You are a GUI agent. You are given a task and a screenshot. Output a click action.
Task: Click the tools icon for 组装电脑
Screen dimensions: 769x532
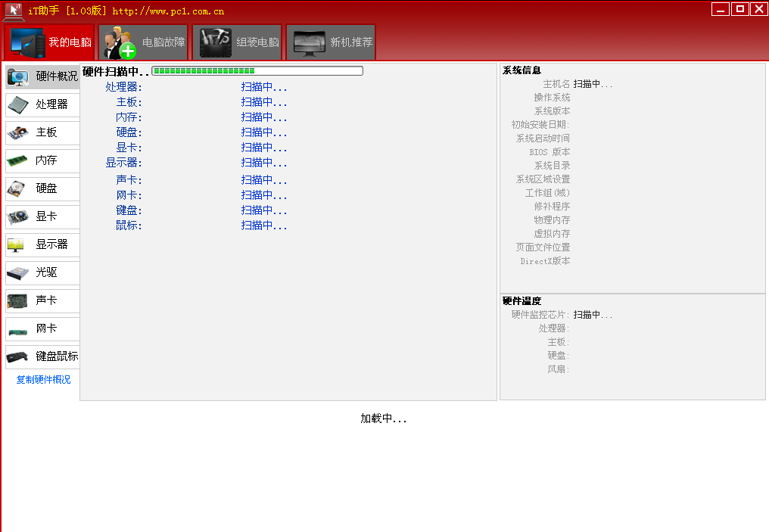[215, 42]
